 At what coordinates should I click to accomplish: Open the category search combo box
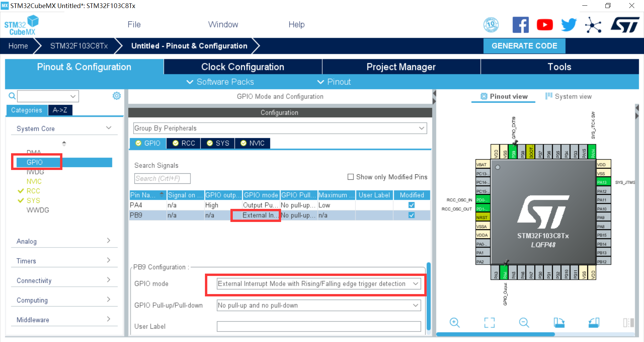[x=48, y=96]
